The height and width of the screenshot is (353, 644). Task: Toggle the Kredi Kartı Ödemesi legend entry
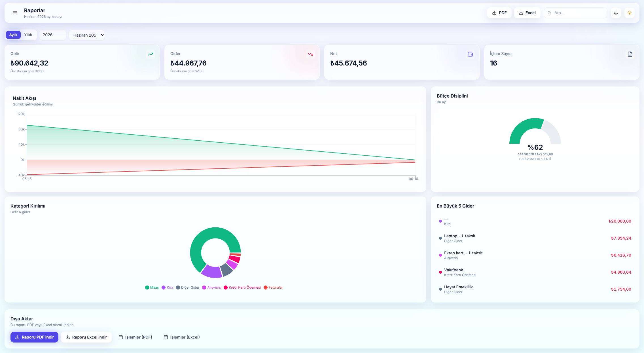[242, 288]
